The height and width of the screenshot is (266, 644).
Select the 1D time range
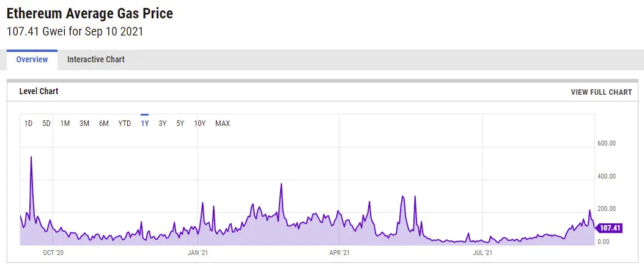[x=28, y=123]
